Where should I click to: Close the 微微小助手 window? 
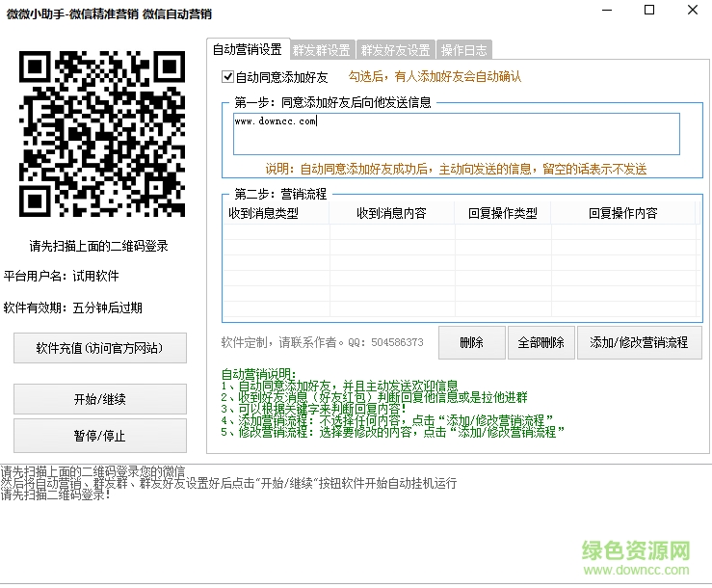693,10
